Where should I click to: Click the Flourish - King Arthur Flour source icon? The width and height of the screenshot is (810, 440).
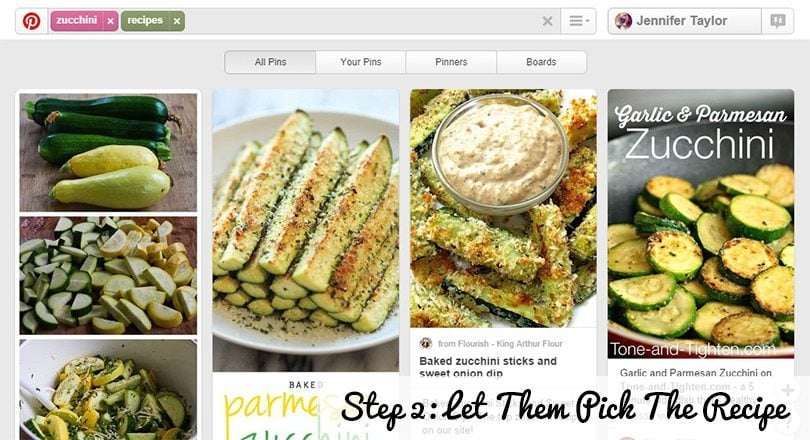(426, 343)
